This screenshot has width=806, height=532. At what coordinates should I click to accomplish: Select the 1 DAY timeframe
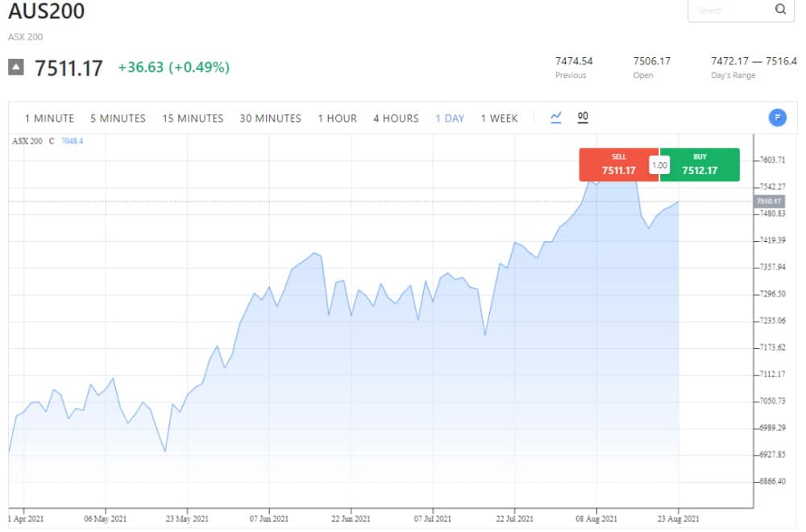click(450, 118)
